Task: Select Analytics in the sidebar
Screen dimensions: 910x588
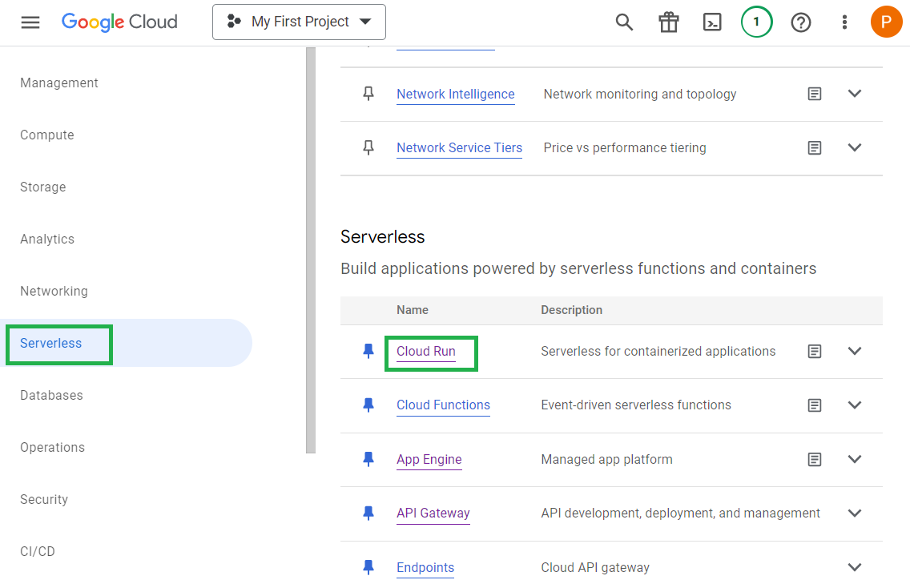Action: click(x=47, y=240)
